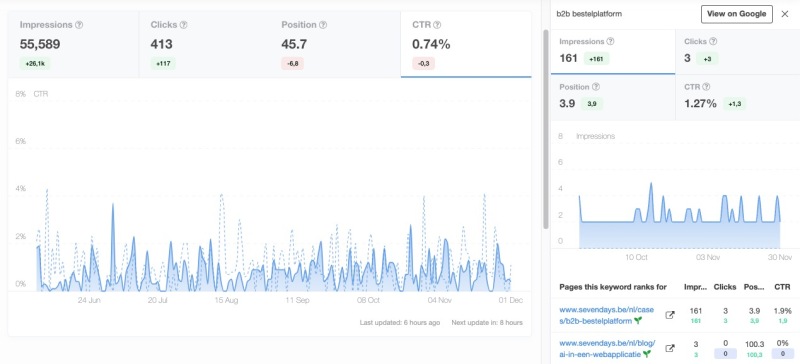
Task: Click the 10 Oct date on keyword chart axis
Action: coord(636,257)
